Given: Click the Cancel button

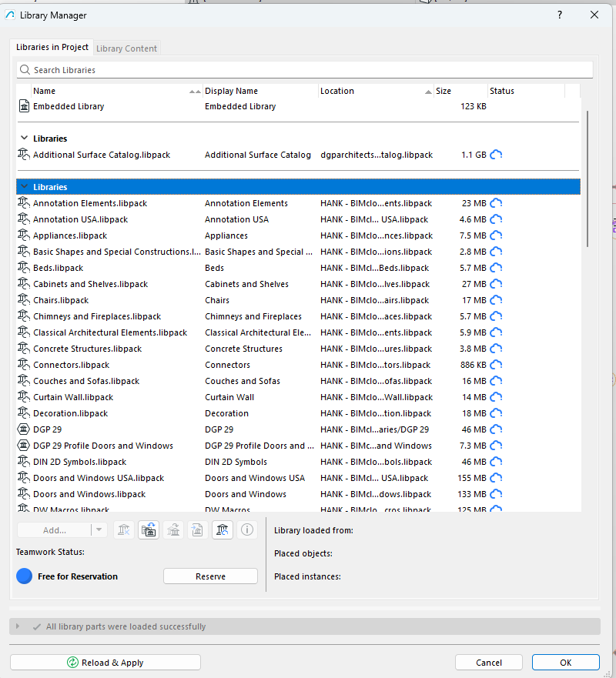Looking at the screenshot, I should [x=488, y=663].
